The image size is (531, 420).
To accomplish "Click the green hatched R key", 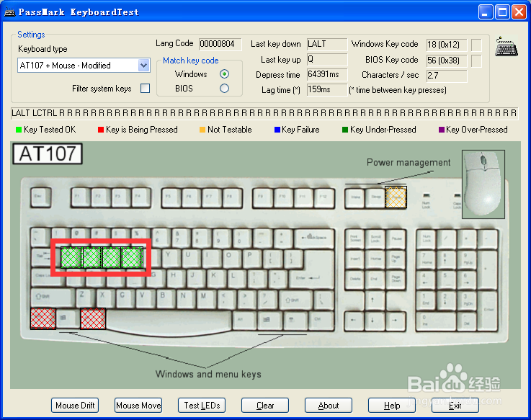I will [x=132, y=258].
